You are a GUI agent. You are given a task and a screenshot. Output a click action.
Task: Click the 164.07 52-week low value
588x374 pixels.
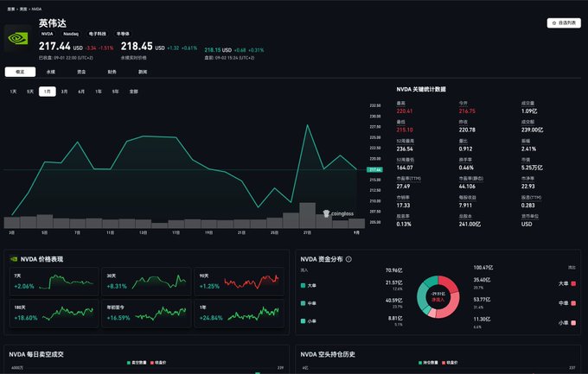point(405,168)
